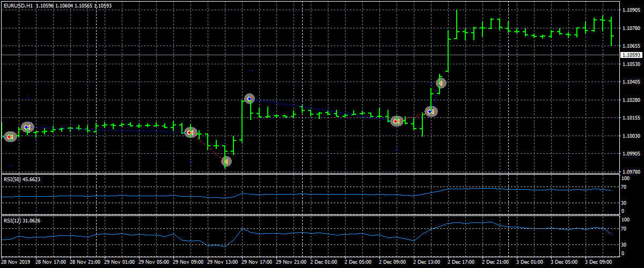This screenshot has width=644, height=268.
Task: Click the 29 Nov 13:00 time label
Action: click(x=222, y=263)
